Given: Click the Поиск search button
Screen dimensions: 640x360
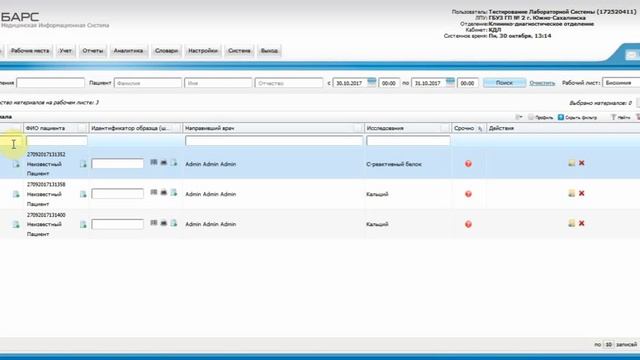Looking at the screenshot, I should (x=504, y=83).
